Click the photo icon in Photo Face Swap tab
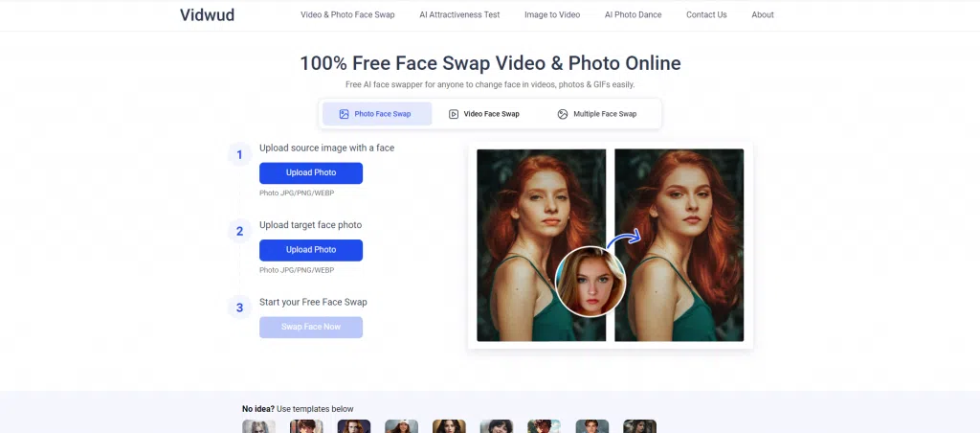The image size is (980, 433). tap(344, 114)
